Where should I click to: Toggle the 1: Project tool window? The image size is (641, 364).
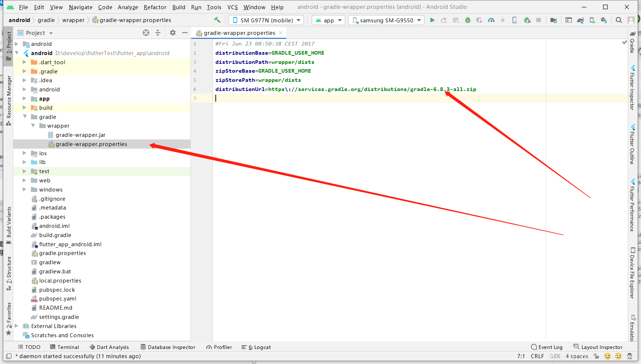[9, 46]
